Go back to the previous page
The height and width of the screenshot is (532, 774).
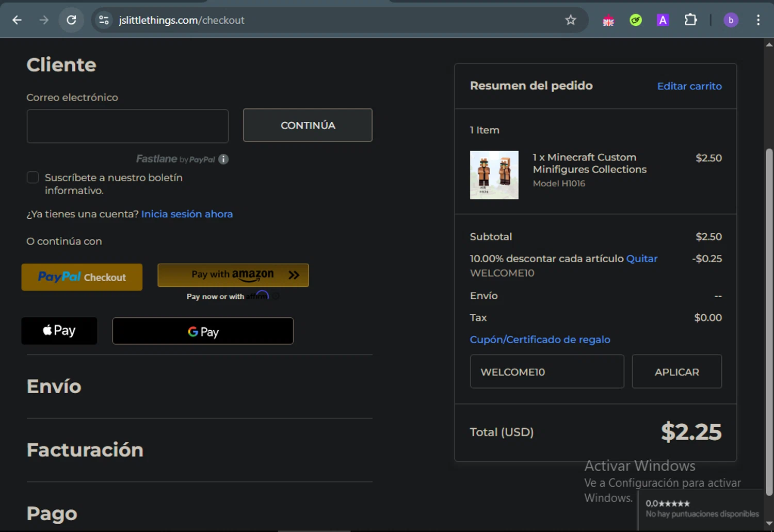pyautogui.click(x=17, y=20)
